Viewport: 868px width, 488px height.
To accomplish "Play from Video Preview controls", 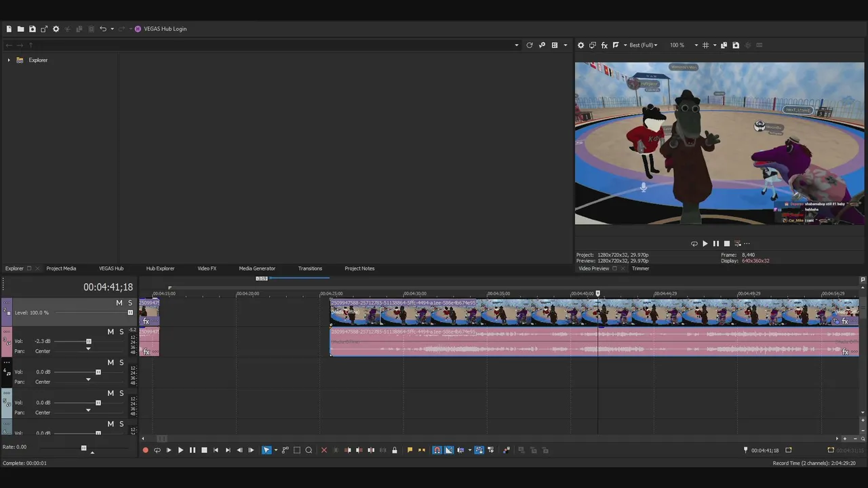I will tap(705, 244).
